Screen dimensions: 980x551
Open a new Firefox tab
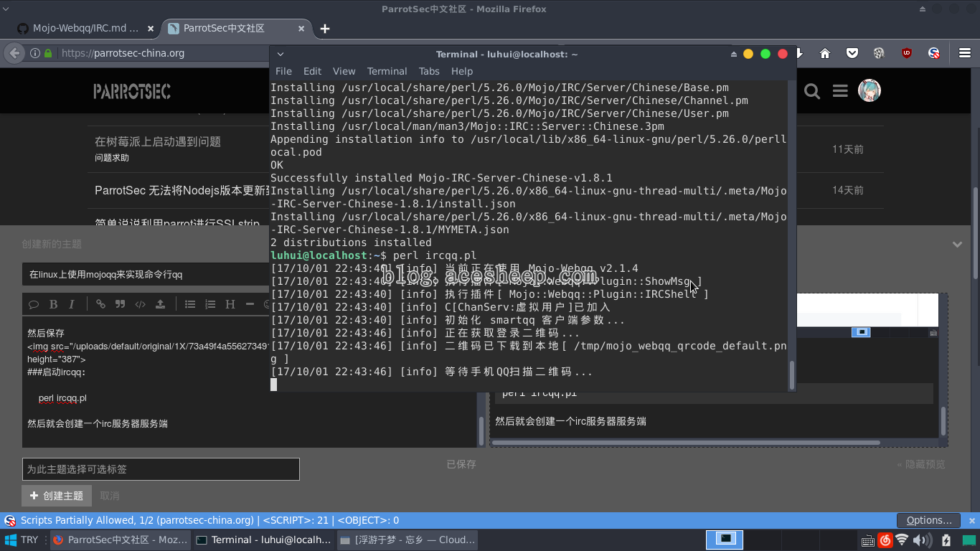tap(325, 29)
